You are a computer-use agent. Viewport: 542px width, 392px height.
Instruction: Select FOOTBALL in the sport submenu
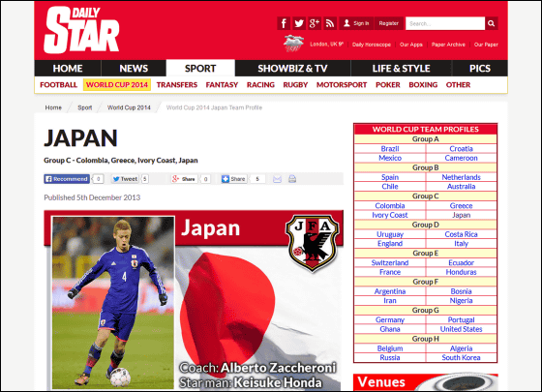tap(58, 85)
